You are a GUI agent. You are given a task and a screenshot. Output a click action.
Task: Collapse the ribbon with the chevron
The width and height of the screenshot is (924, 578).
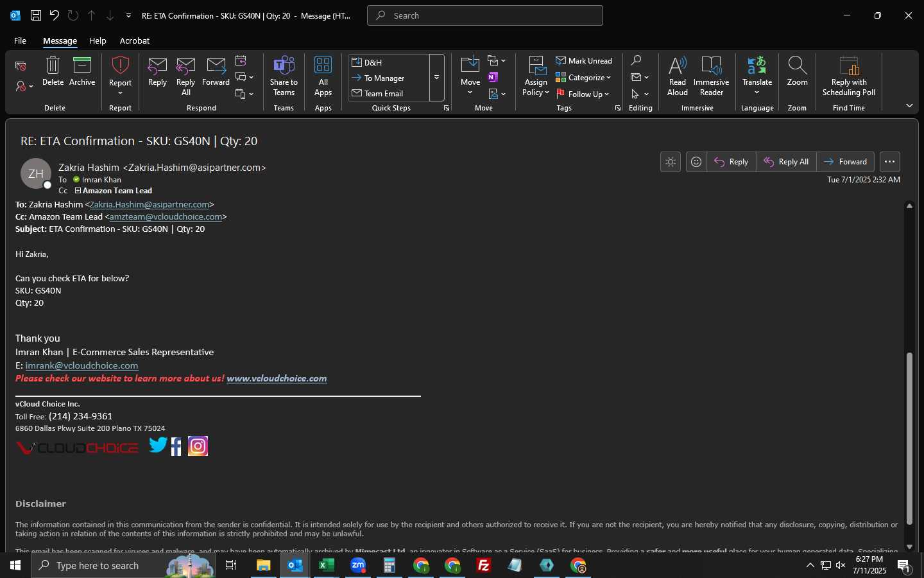(x=909, y=105)
